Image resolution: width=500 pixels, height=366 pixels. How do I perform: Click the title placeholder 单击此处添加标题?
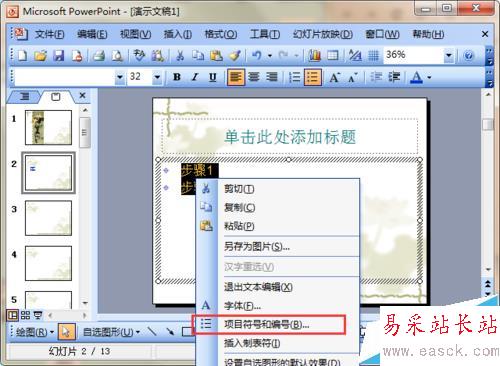click(x=290, y=136)
